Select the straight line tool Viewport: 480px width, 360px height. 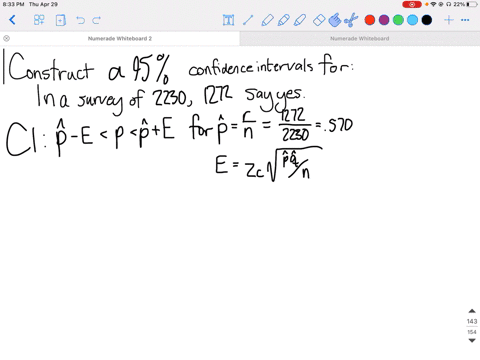[248, 20]
